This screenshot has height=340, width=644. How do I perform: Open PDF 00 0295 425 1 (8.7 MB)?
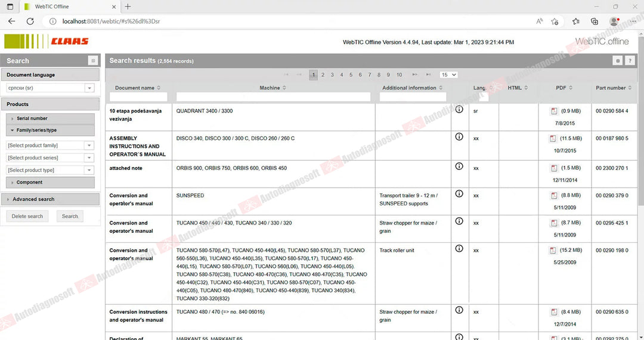pos(554,223)
